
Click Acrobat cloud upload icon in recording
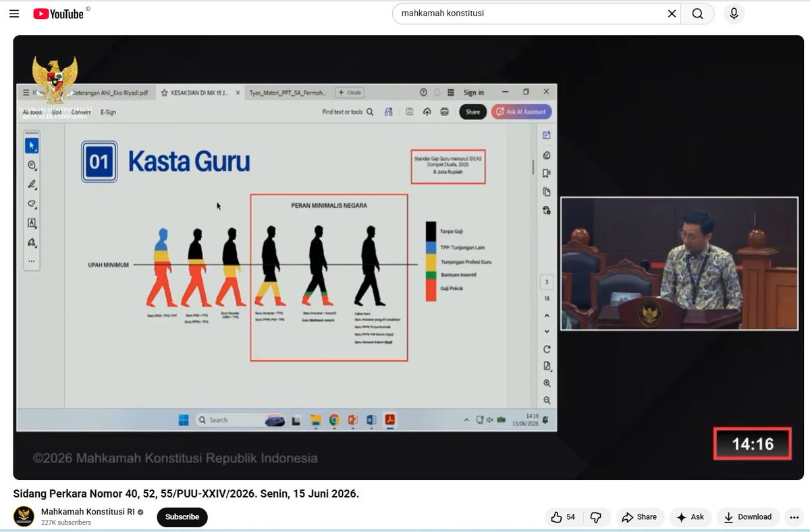point(427,112)
